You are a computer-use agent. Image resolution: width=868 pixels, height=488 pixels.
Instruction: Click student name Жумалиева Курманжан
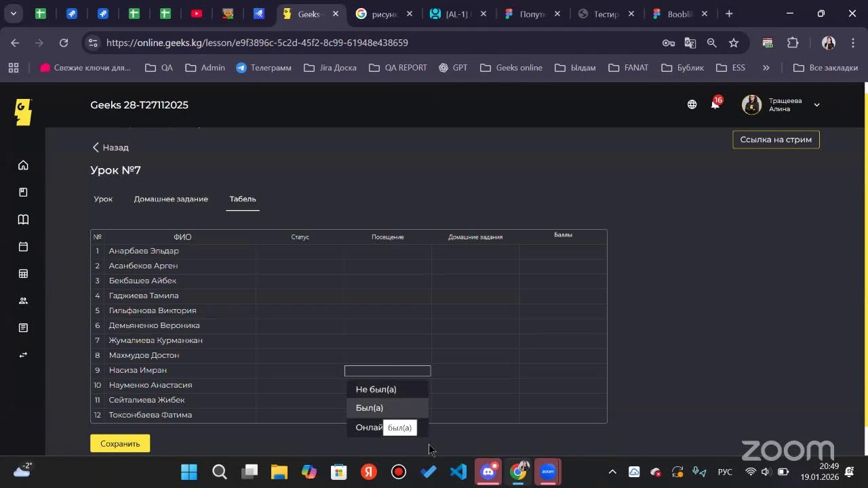click(155, 340)
